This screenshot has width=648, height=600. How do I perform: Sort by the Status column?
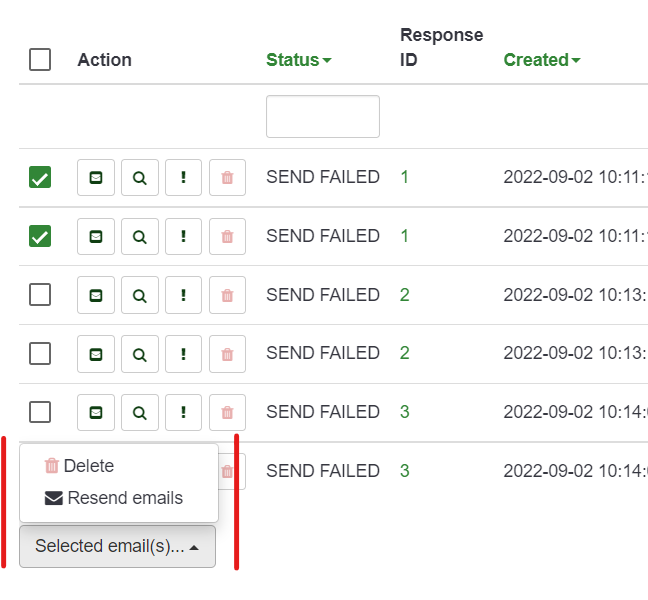coord(298,60)
